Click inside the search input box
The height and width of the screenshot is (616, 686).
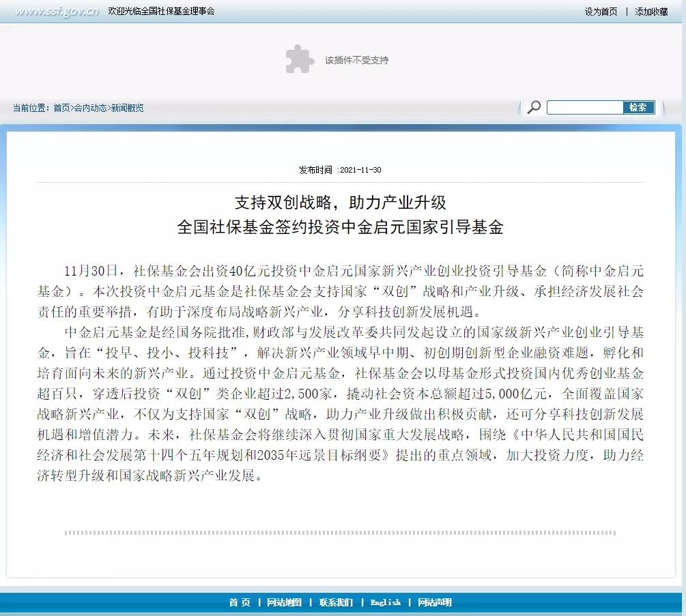[x=584, y=107]
